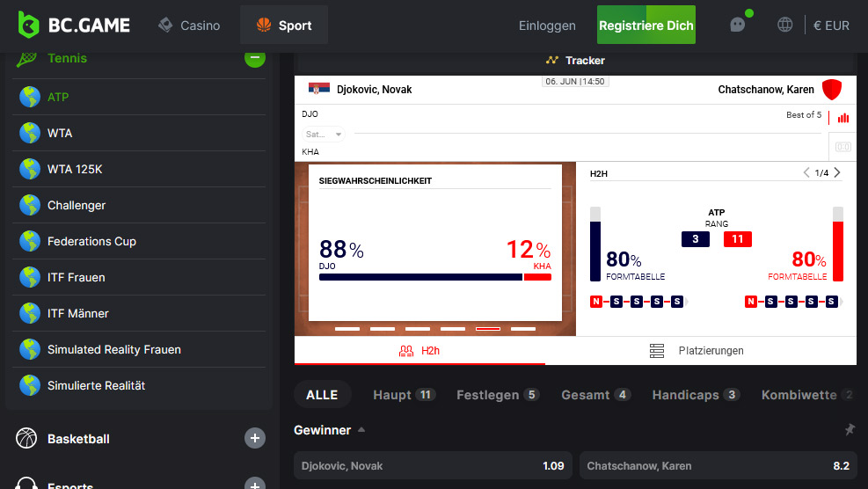The width and height of the screenshot is (868, 489).
Task: Expand the Basketball category
Action: click(255, 438)
